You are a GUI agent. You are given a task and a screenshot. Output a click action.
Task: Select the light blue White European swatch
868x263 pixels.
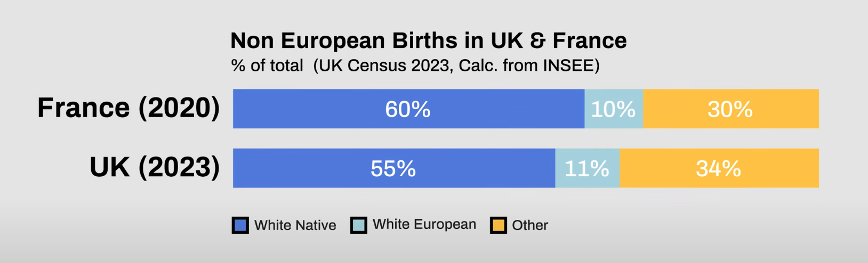pos(359,225)
